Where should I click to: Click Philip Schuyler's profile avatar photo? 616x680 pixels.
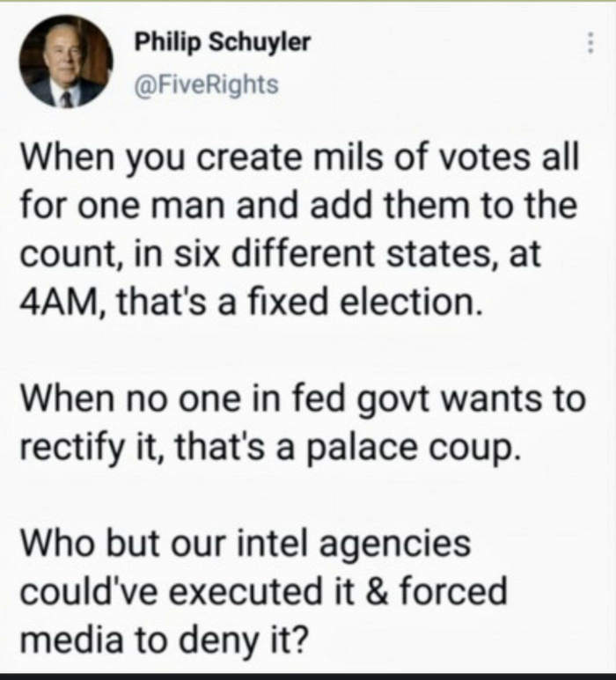coord(65,63)
